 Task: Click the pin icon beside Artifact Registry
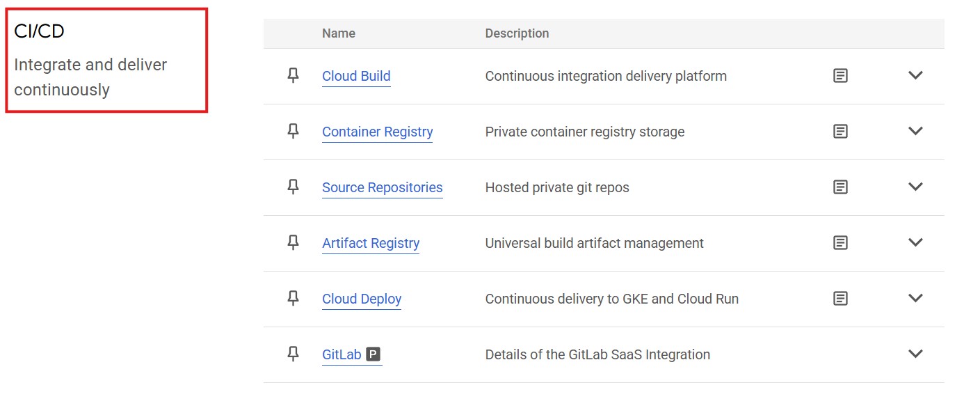(293, 243)
